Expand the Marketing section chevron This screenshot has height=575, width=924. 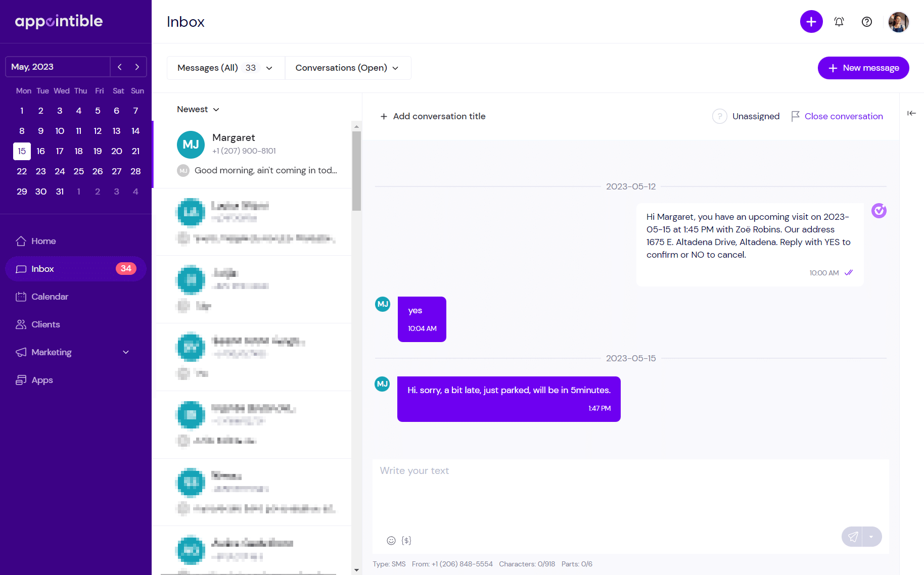tap(126, 352)
